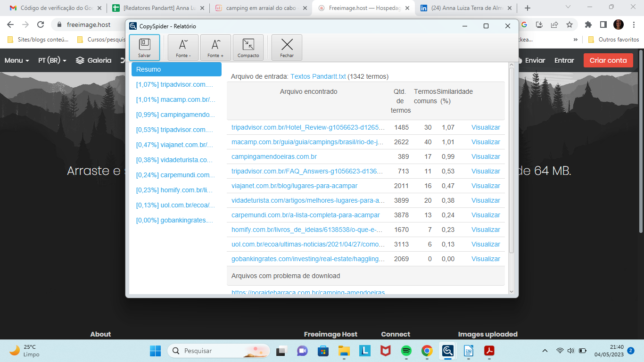
Task: Open tripadvisor Hotel_Review link in table
Action: (x=308, y=127)
